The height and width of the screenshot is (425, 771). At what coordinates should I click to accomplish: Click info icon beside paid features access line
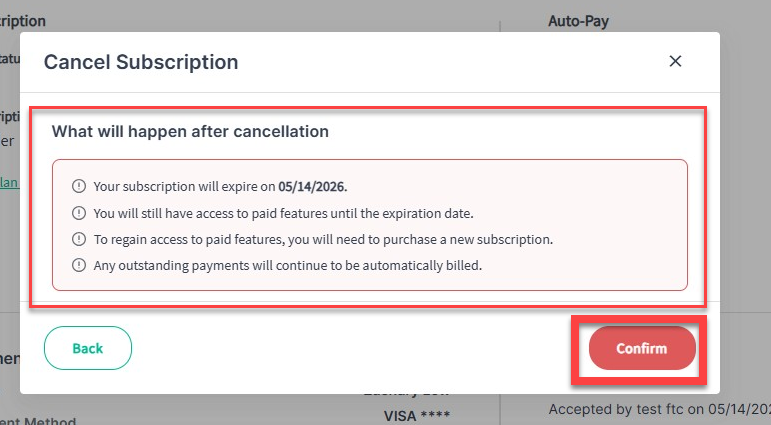click(79, 213)
